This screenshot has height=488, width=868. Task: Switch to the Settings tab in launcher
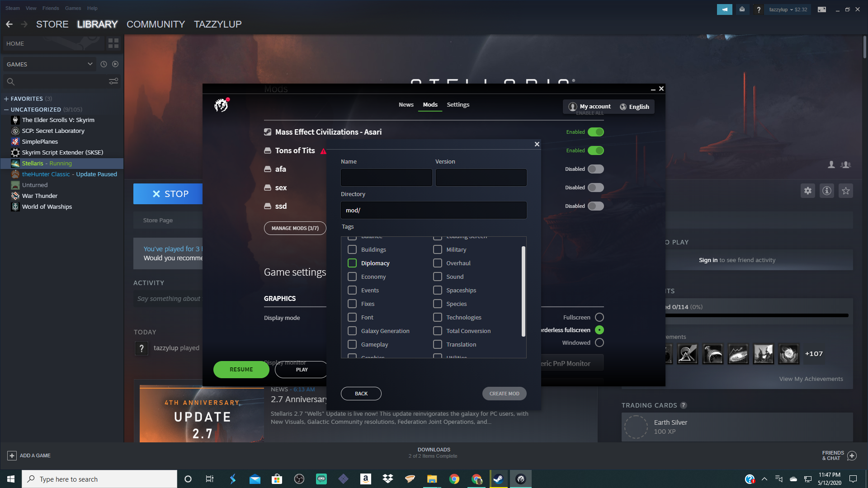(x=458, y=104)
